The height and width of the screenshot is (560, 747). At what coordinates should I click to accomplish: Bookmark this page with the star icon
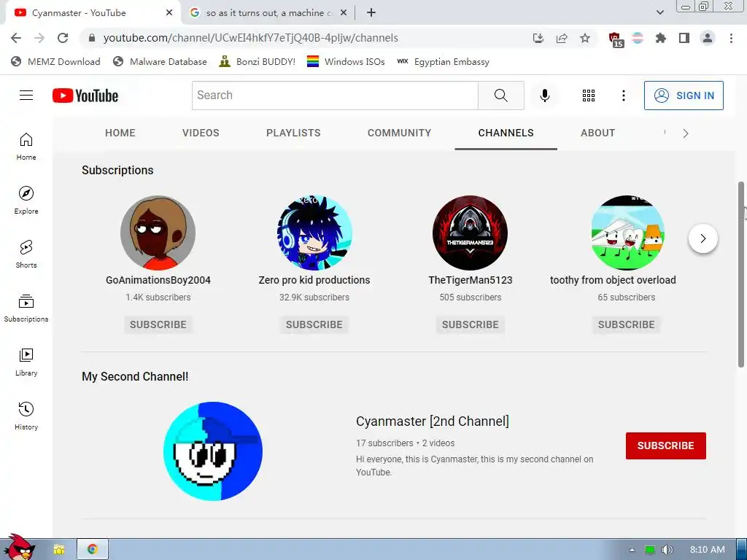click(x=585, y=38)
